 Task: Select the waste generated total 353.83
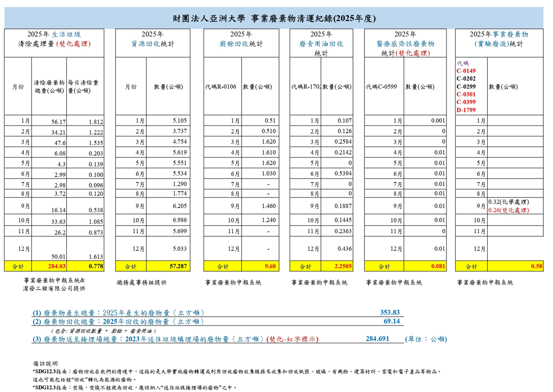click(390, 313)
